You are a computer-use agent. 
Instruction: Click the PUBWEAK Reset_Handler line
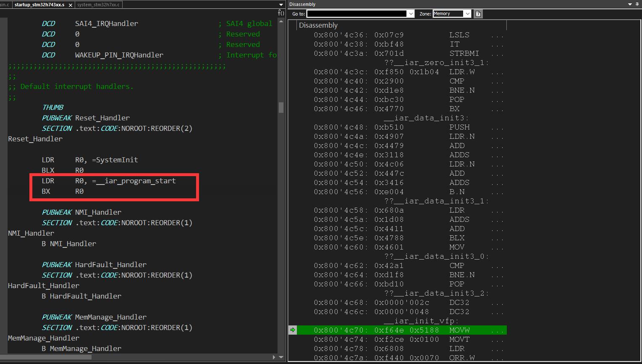point(86,118)
